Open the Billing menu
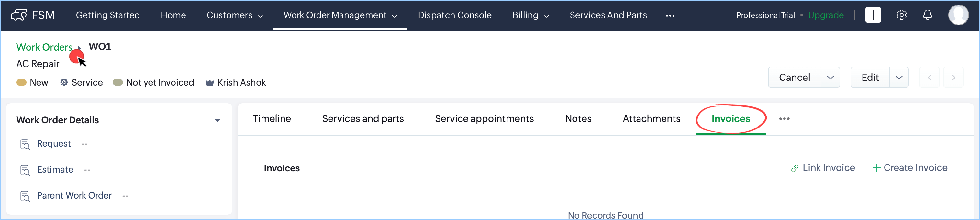This screenshot has height=220, width=980. click(530, 15)
